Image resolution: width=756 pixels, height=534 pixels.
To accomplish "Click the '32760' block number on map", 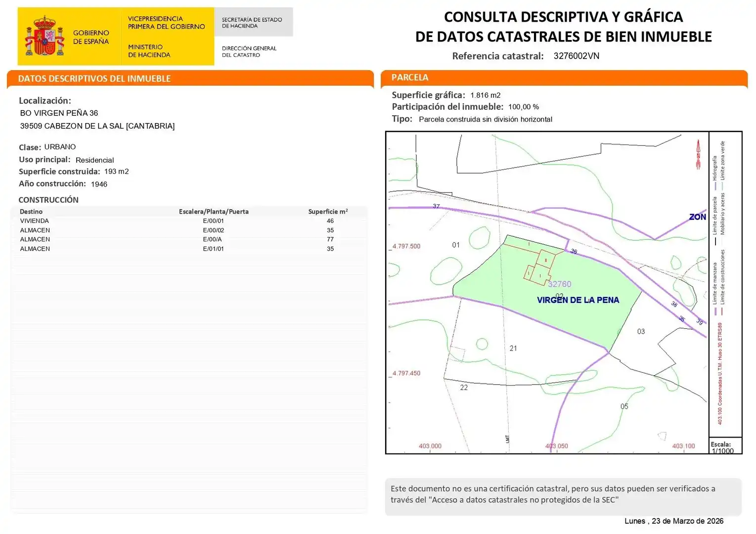I will 559,284.
